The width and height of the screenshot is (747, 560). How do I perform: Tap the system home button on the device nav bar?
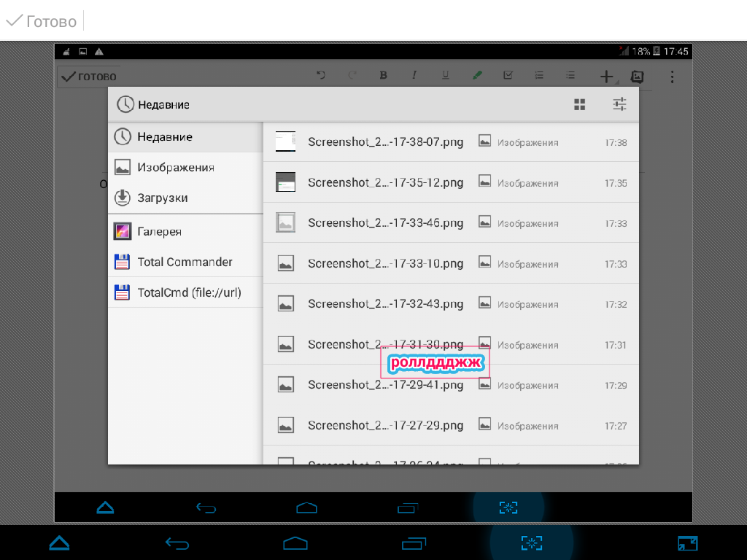[x=295, y=543]
